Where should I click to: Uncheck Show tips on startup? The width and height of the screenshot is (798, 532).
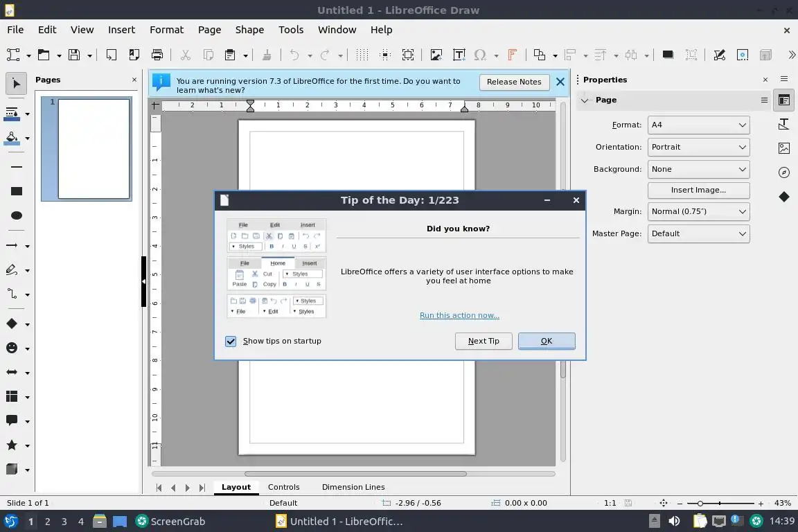[x=231, y=341]
